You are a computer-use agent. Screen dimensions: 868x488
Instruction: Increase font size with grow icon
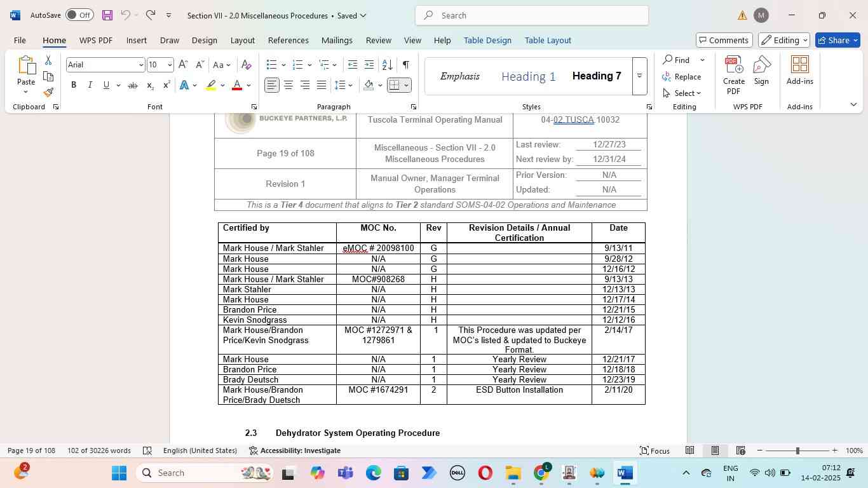[x=183, y=65]
